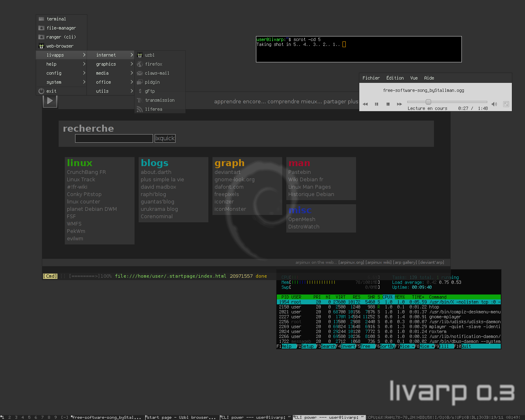Expand the livapps submenu
The width and height of the screenshot is (525, 420).
click(62, 55)
